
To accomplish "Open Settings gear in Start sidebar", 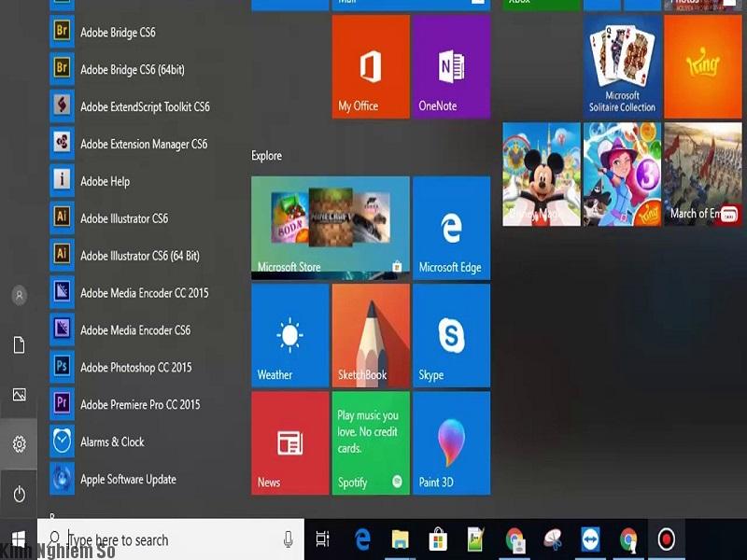I will [x=19, y=444].
